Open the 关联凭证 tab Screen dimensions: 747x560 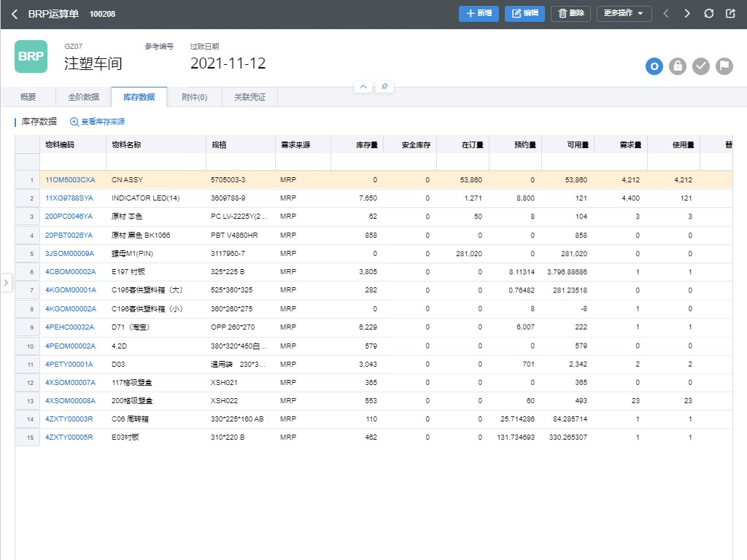[249, 97]
